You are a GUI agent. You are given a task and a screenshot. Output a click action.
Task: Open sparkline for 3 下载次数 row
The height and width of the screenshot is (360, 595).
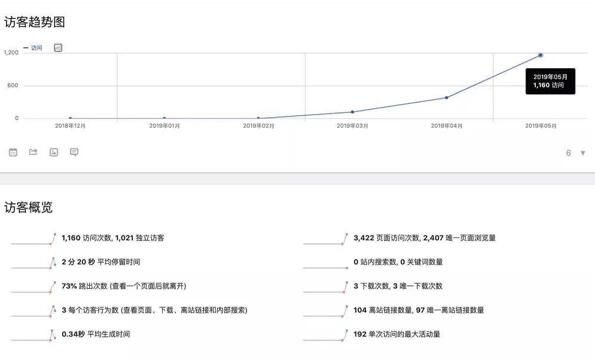pyautogui.click(x=326, y=287)
